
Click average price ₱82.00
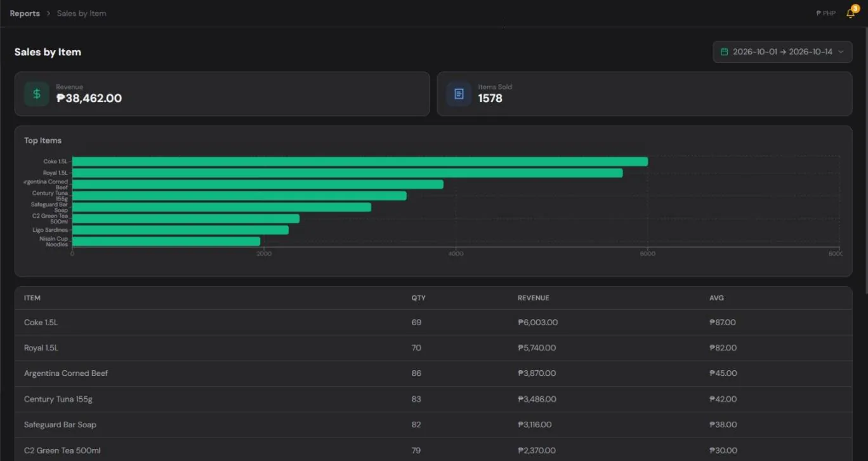click(723, 348)
